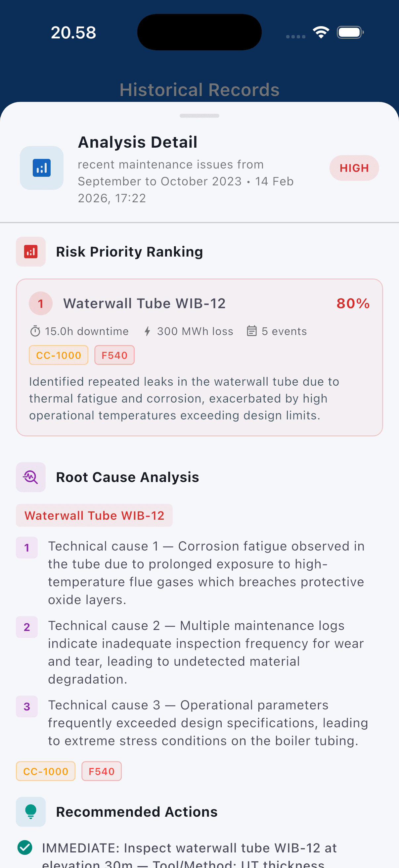399x868 pixels.
Task: Tap the Root Cause Analysis magnifier icon
Action: (31, 477)
